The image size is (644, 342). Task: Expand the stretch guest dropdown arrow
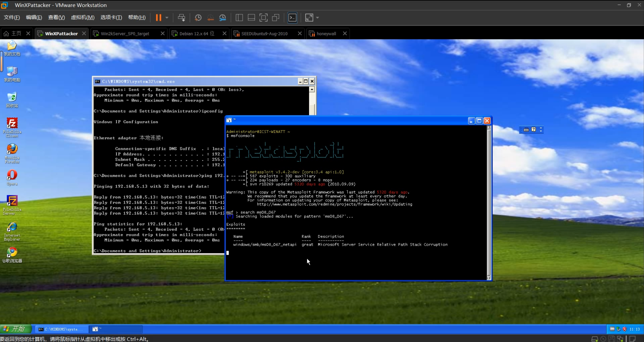point(317,17)
